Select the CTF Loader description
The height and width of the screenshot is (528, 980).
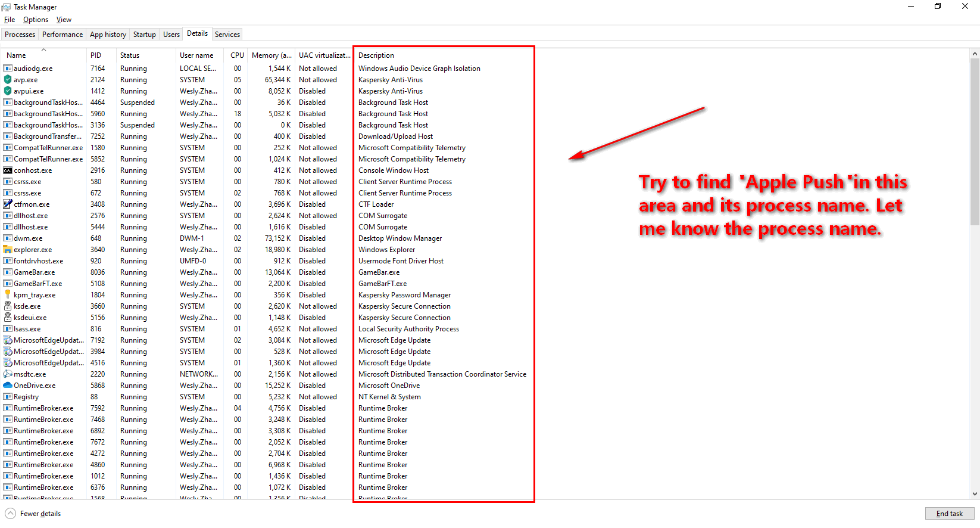pyautogui.click(x=376, y=204)
